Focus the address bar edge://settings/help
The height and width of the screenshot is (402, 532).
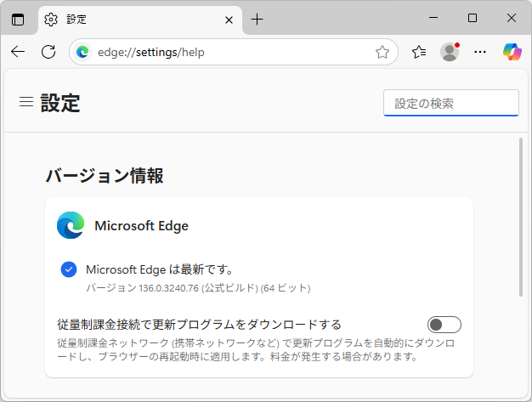[x=234, y=52]
